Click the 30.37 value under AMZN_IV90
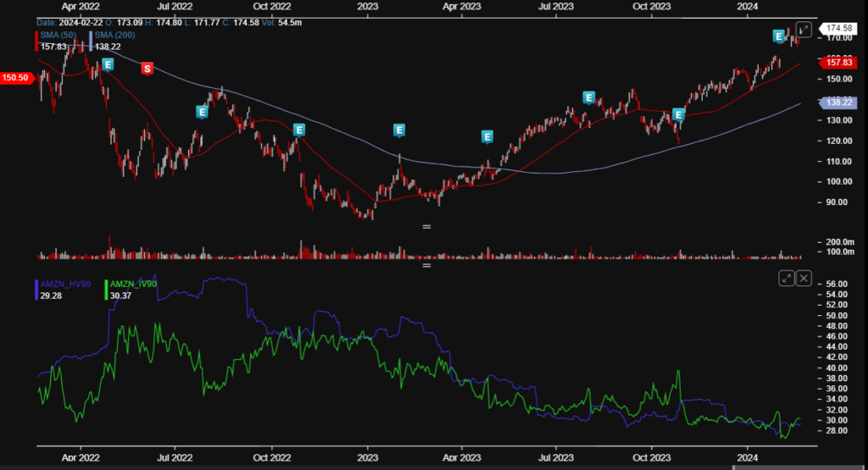 tap(120, 296)
